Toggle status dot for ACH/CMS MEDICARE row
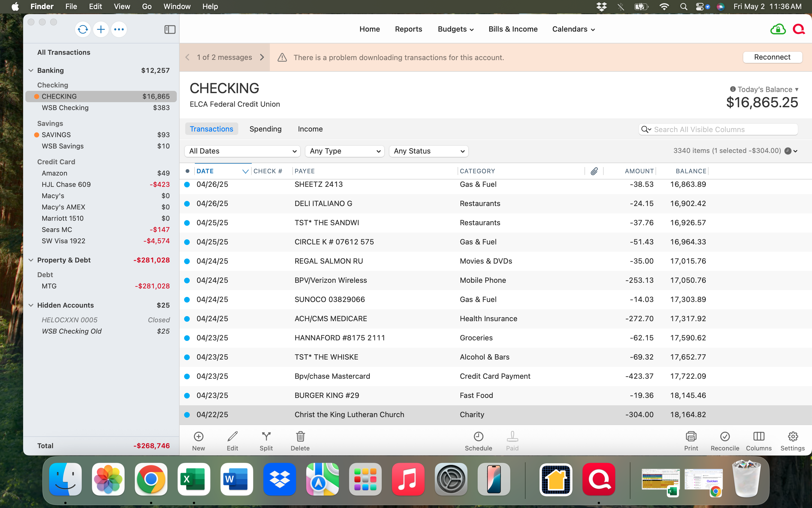812x508 pixels. (x=187, y=319)
